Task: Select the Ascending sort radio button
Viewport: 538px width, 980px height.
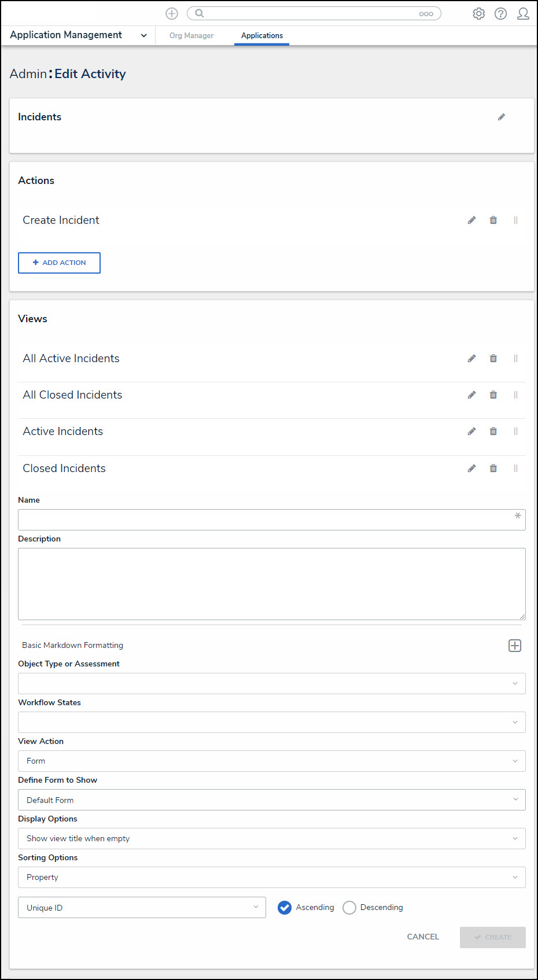Action: click(x=285, y=908)
